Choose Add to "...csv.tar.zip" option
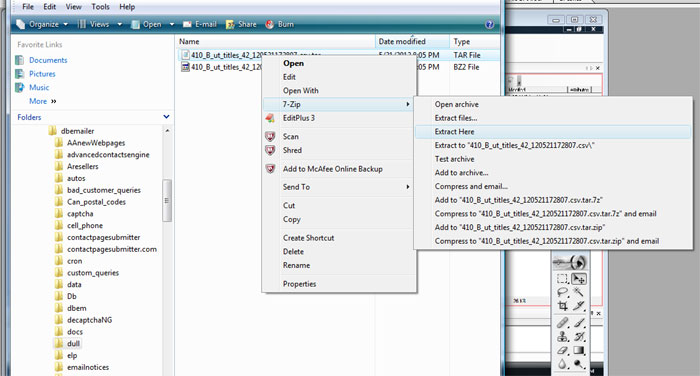This screenshot has width=700, height=376. (x=553, y=228)
